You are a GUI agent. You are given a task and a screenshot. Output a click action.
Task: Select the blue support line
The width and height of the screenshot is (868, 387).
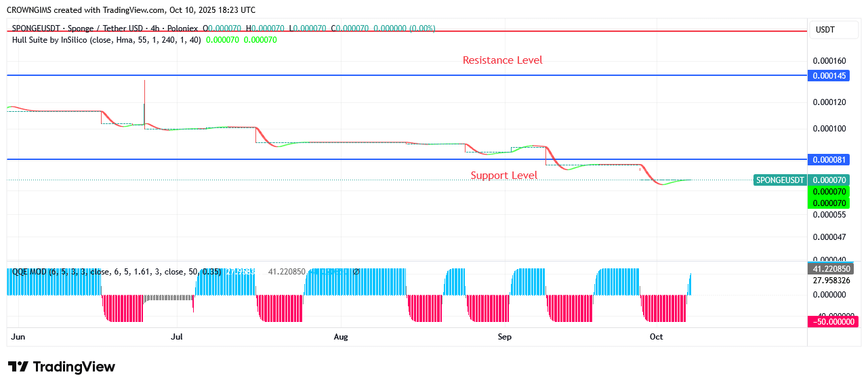[271, 159]
